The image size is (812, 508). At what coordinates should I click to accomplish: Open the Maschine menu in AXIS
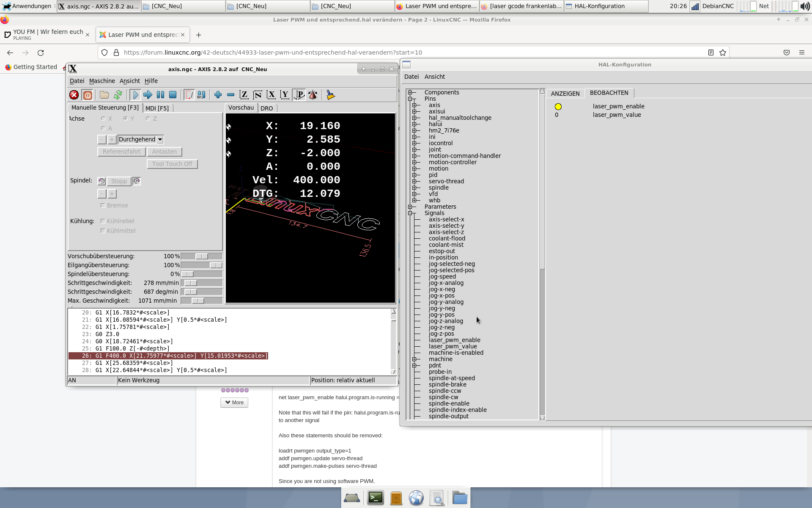(x=102, y=81)
